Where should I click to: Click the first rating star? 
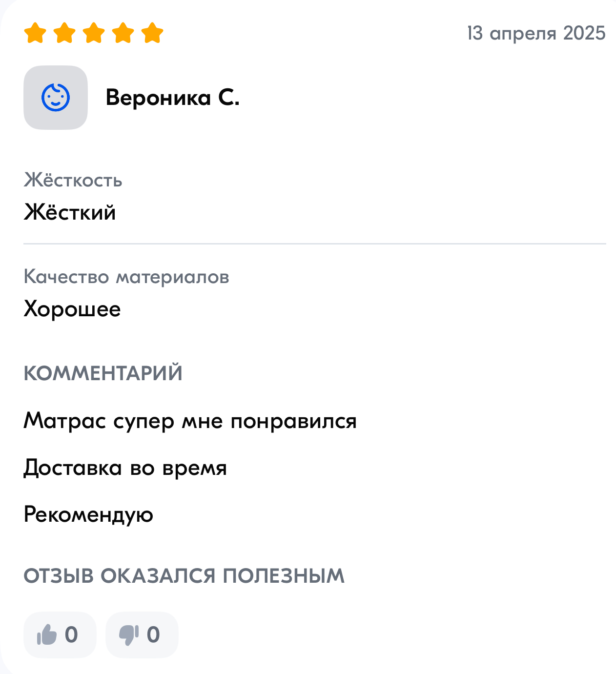tap(35, 33)
